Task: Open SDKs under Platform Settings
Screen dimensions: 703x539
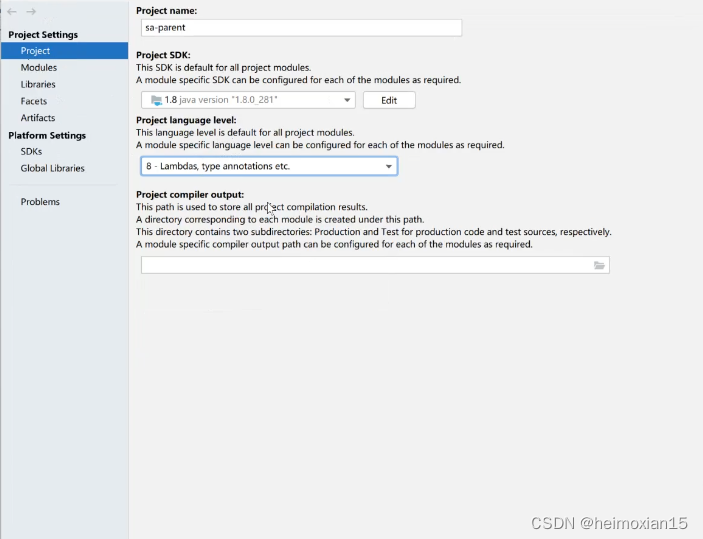Action: pos(31,151)
